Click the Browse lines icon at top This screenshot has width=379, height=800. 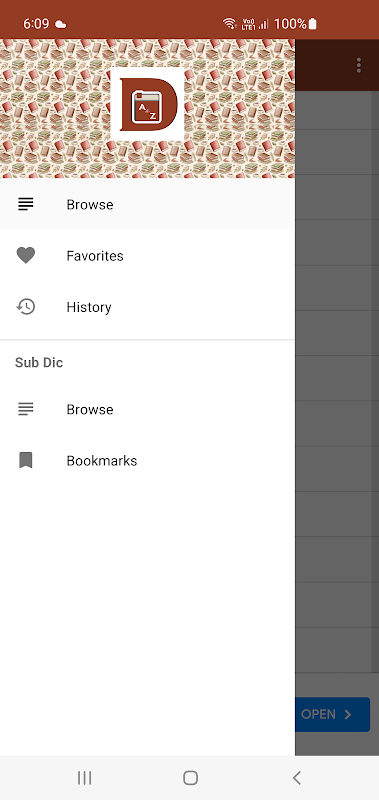click(26, 204)
